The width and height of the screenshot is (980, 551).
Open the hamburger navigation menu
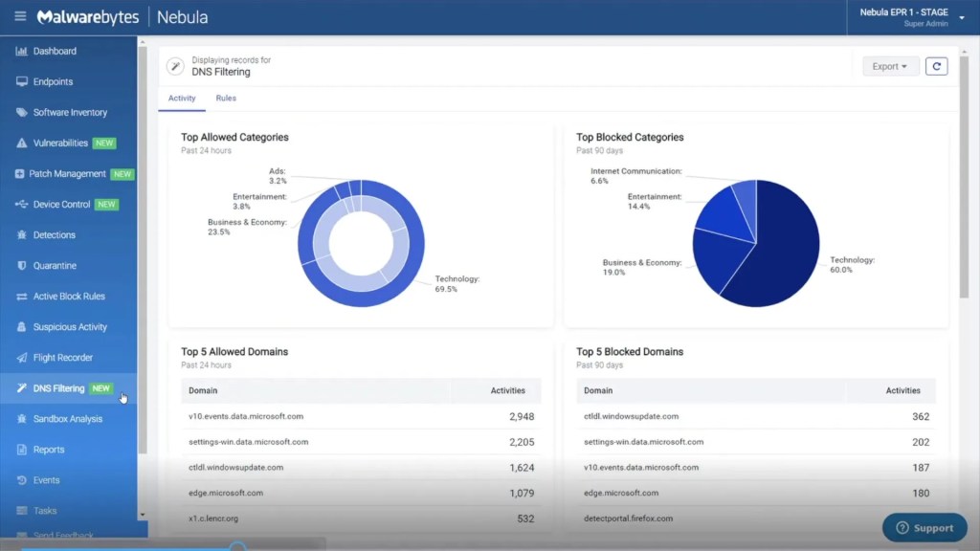click(20, 17)
